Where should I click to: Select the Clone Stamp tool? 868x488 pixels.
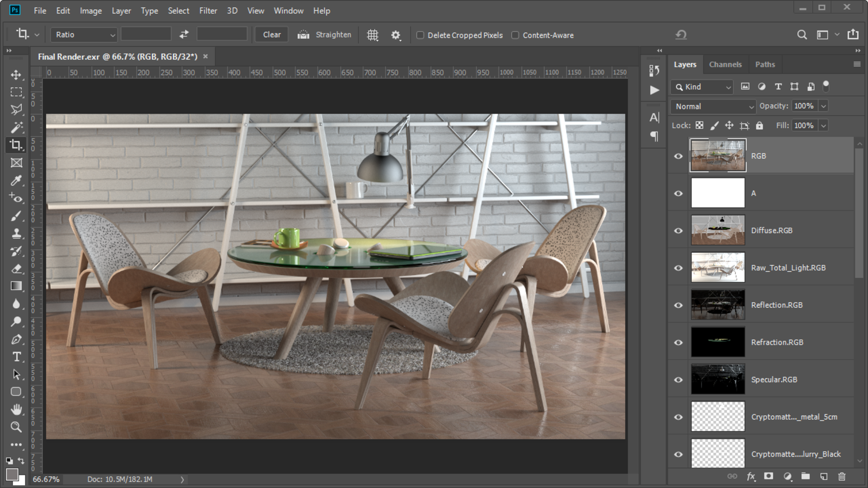click(x=16, y=234)
